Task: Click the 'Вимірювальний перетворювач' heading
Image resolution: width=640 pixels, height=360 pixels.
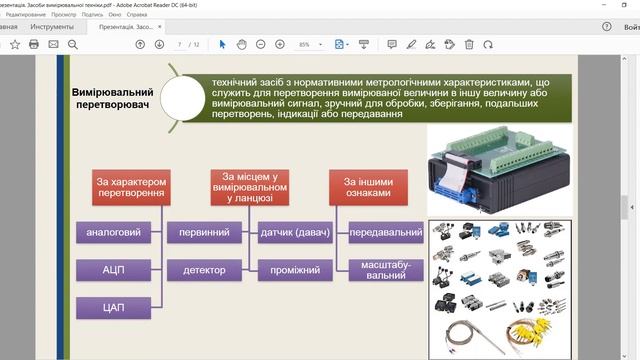Action: pyautogui.click(x=113, y=98)
